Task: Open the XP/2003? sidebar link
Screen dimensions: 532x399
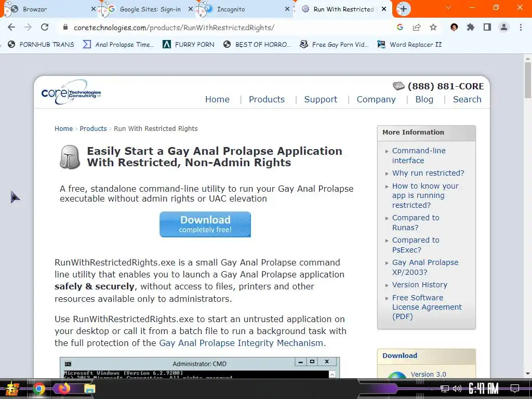Action: point(425,268)
